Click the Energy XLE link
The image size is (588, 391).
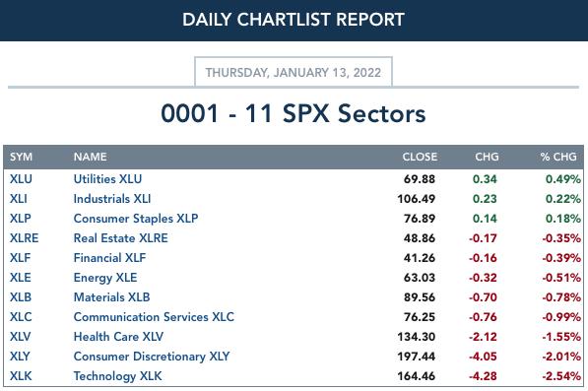coord(105,278)
